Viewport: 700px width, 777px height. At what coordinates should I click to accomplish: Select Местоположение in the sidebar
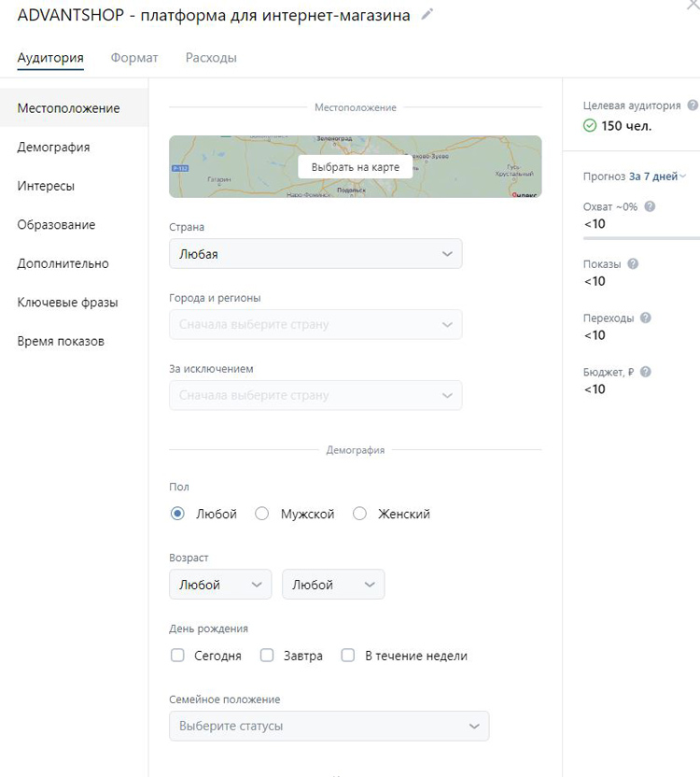point(74,108)
